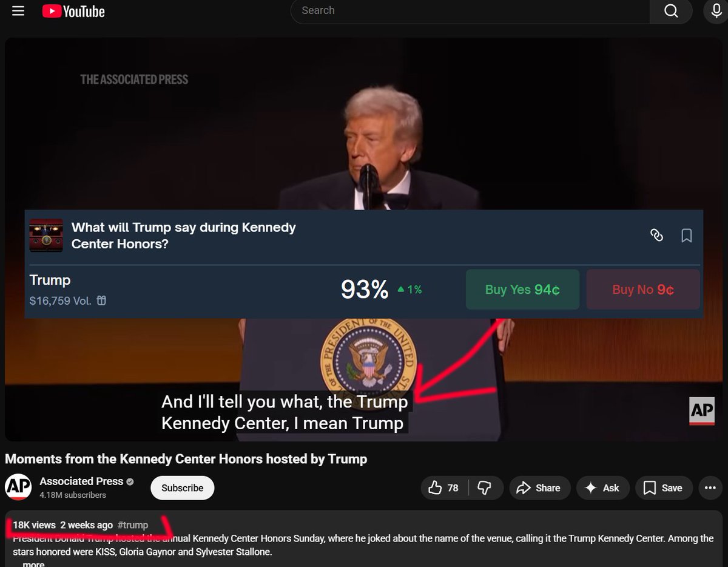The image size is (728, 567).
Task: Select the '18K views 2 weeks ago' text
Action: point(63,525)
